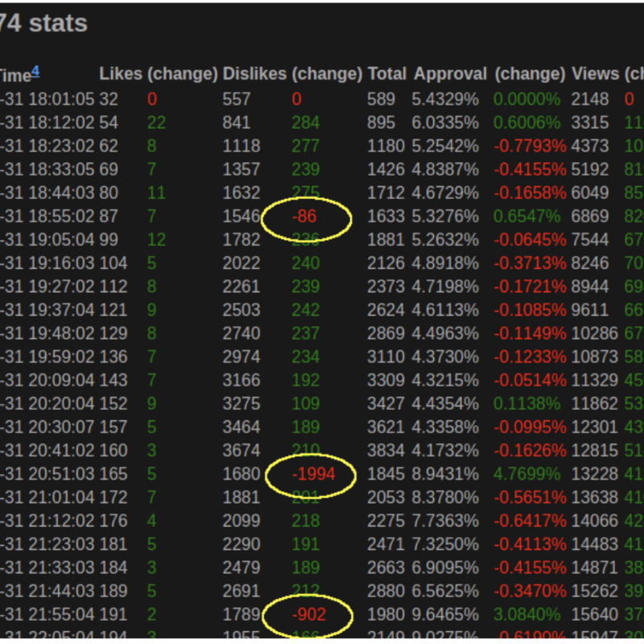Viewport: 644px width, 644px height.
Task: Select the Total column header
Action: [387, 74]
